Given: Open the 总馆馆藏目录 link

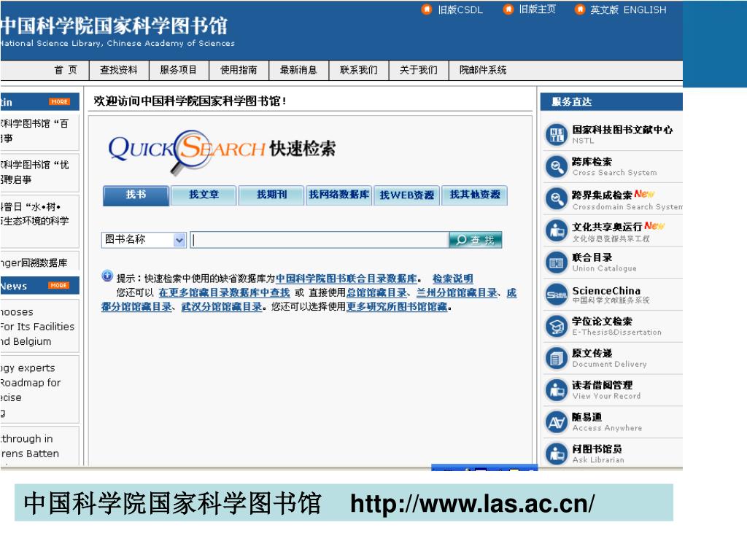Looking at the screenshot, I should click(377, 292).
